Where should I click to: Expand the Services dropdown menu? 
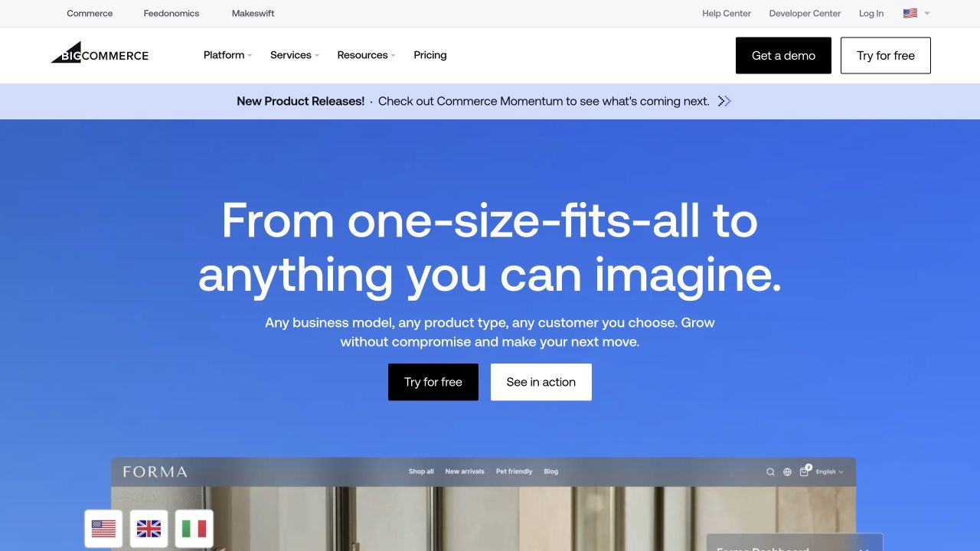[295, 55]
